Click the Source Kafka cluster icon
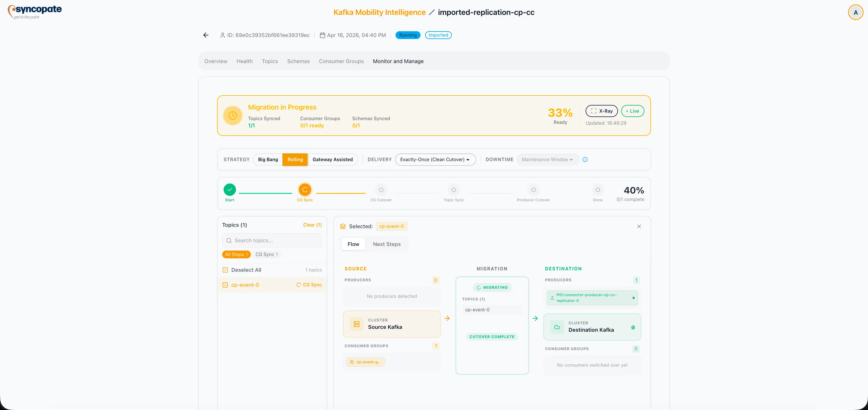This screenshot has height=410, width=868. [x=356, y=324]
